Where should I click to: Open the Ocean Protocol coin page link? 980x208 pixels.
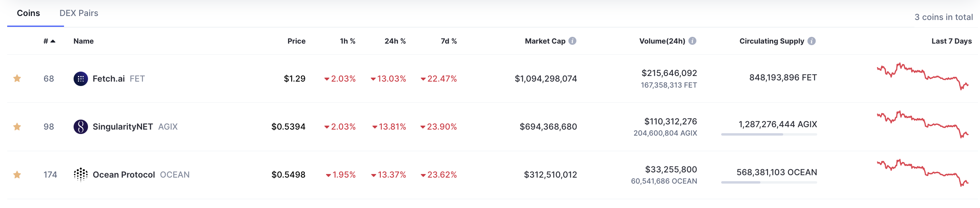click(x=124, y=175)
